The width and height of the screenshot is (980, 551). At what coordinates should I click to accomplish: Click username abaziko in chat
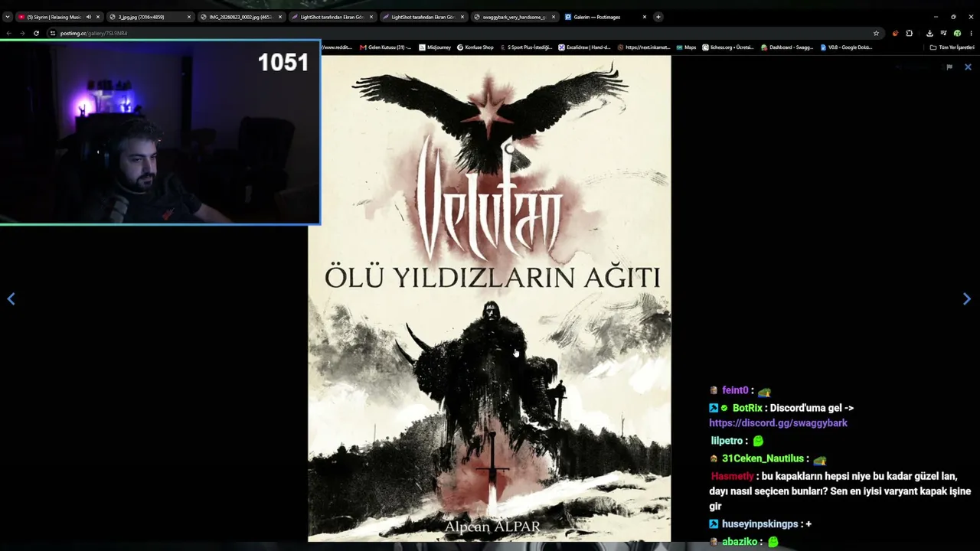(740, 542)
